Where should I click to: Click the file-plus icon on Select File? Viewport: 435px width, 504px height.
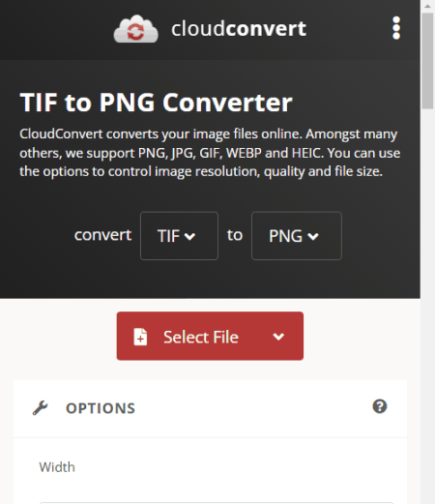140,337
